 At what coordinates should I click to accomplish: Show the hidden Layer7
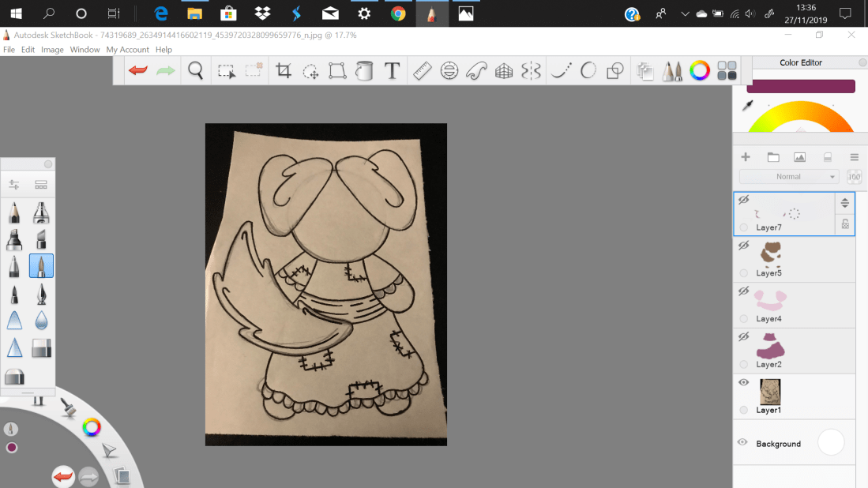pos(743,200)
